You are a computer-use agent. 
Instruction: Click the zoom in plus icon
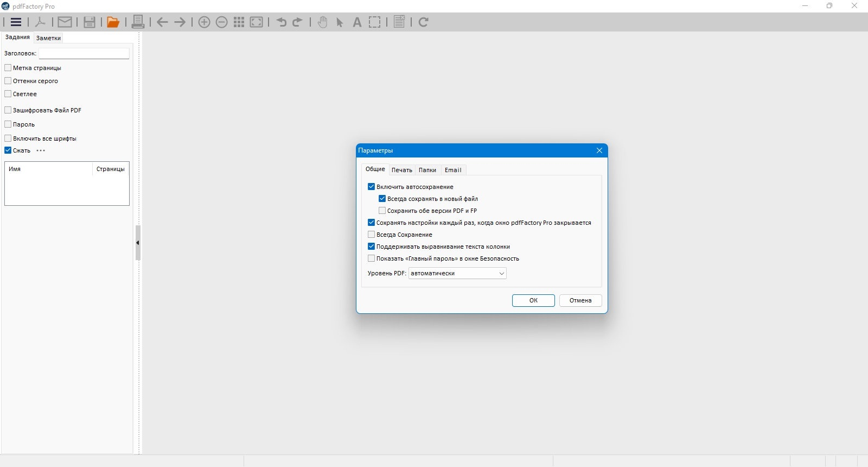204,22
